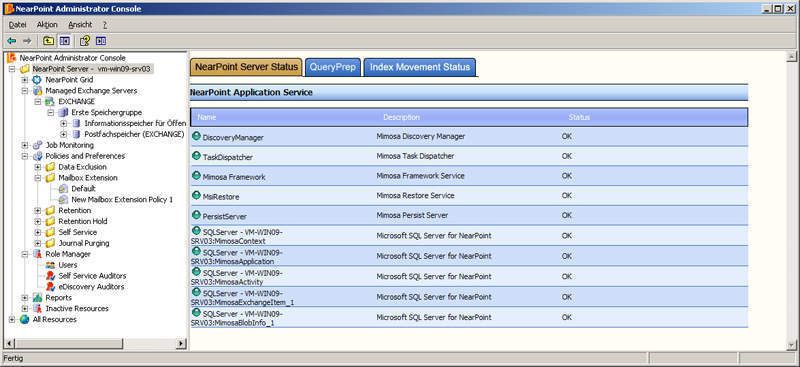Image resolution: width=800 pixels, height=367 pixels.
Task: Click the SQLServer MimosaActivity service name
Action: point(237,277)
